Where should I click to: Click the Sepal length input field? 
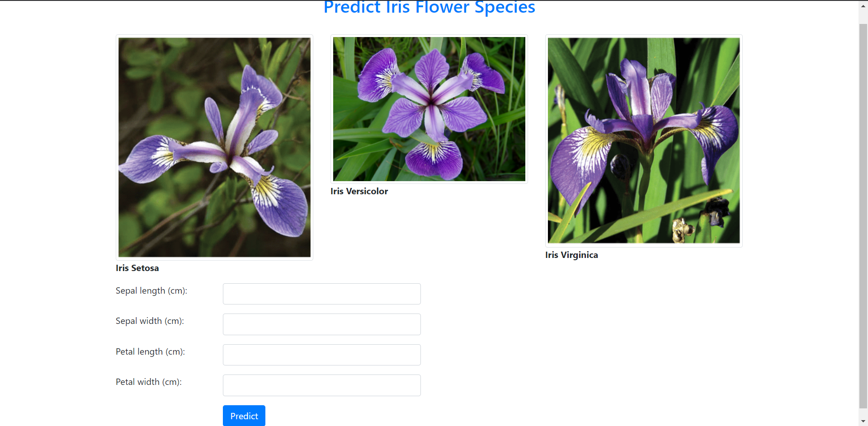pos(321,294)
